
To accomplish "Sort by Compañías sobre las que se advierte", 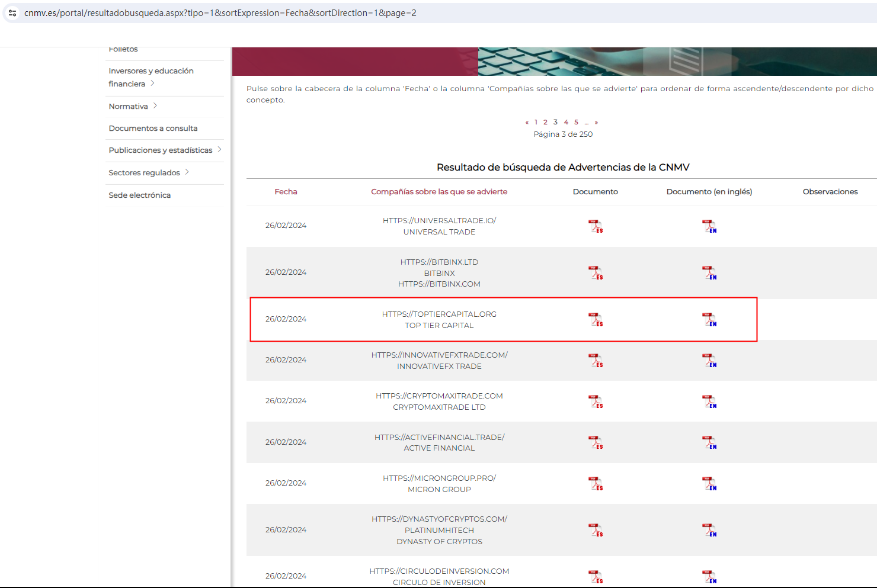I will pyautogui.click(x=439, y=191).
